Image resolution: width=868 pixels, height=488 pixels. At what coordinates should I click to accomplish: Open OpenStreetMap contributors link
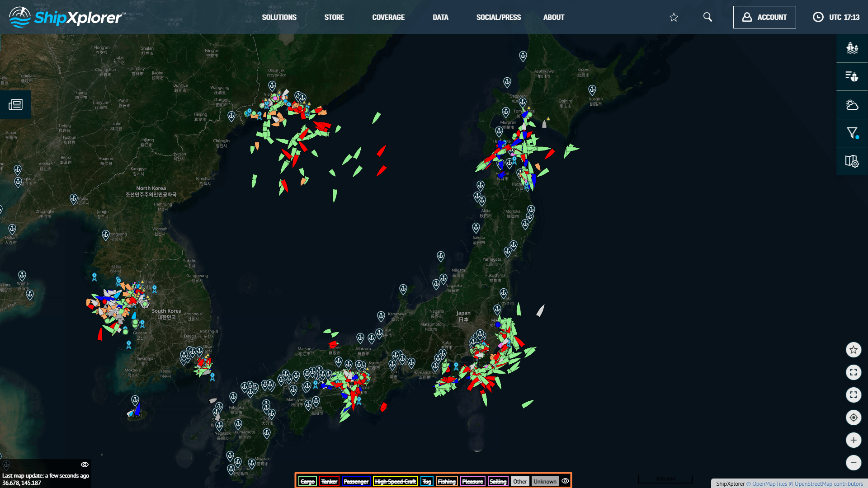pos(826,483)
